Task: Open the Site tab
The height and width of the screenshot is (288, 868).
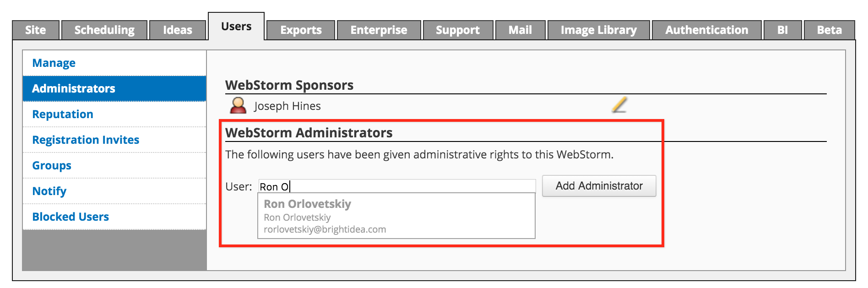Action: 36,30
